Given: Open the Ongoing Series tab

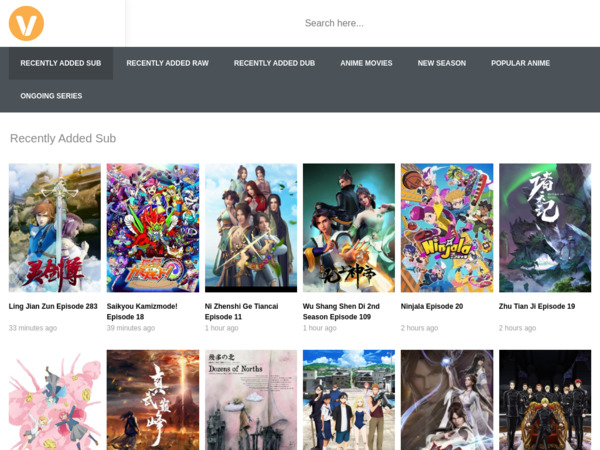Looking at the screenshot, I should tap(51, 96).
